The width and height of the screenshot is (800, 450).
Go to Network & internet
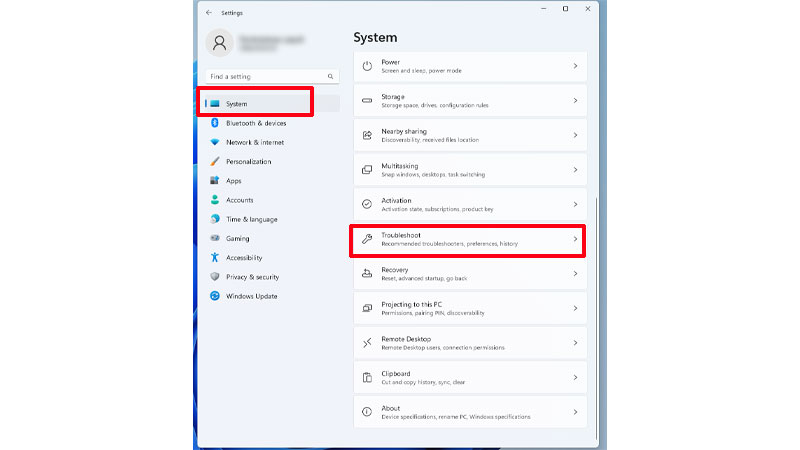[x=272, y=142]
